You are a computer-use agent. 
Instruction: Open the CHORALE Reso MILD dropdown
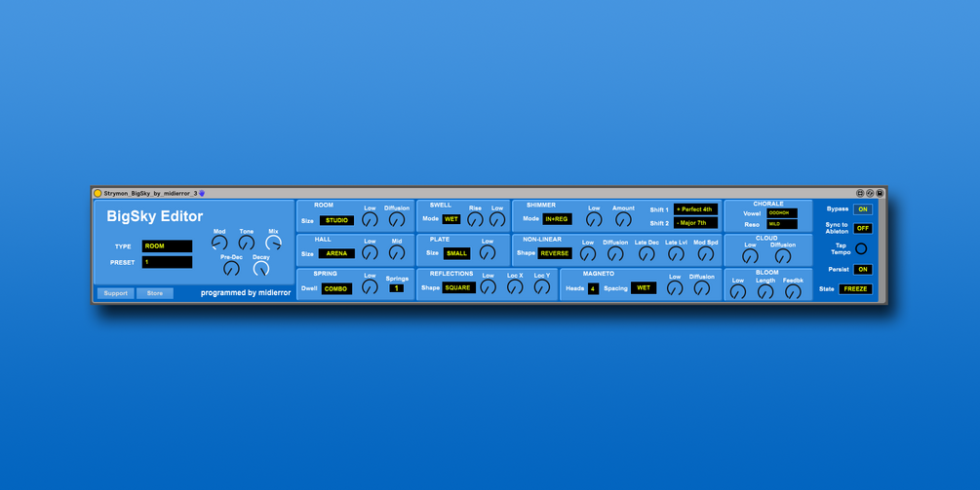(x=782, y=224)
